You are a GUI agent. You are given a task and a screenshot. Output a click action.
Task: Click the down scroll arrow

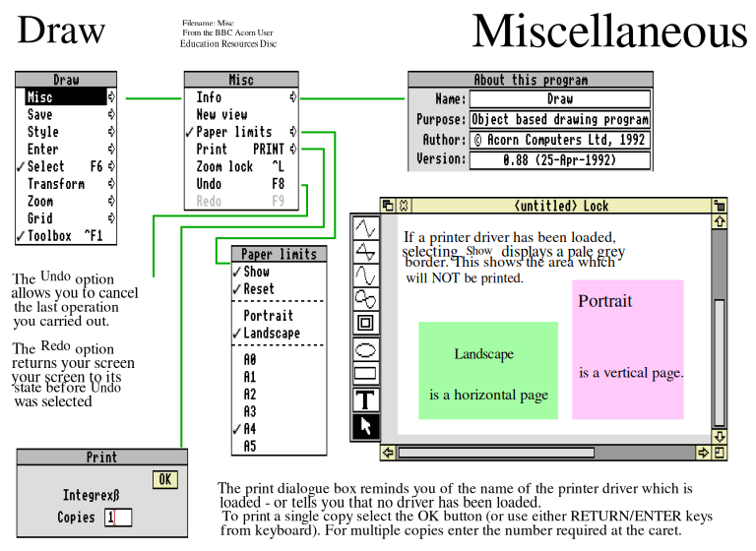click(720, 437)
